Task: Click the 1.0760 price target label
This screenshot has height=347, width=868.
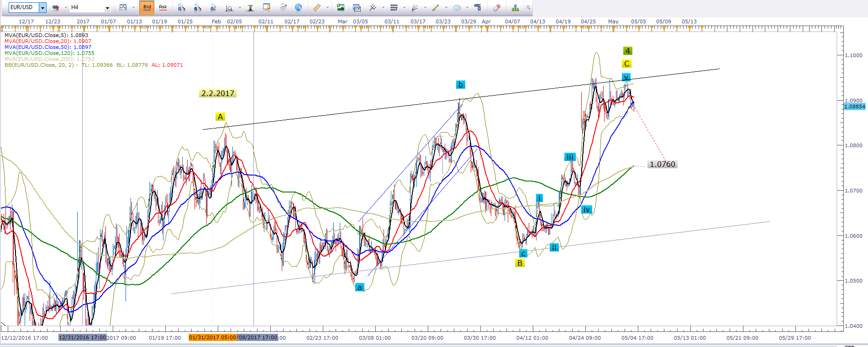Action: [662, 164]
